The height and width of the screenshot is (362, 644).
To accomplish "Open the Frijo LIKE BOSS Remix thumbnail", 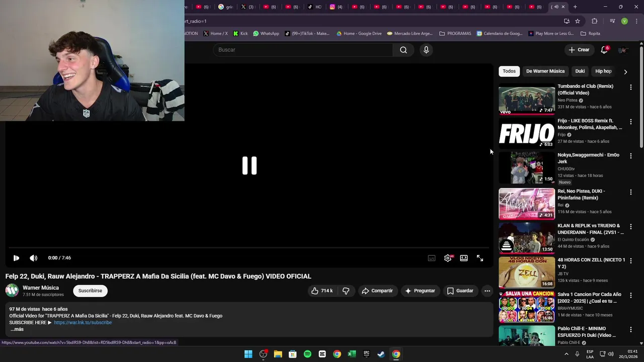I will click(527, 133).
